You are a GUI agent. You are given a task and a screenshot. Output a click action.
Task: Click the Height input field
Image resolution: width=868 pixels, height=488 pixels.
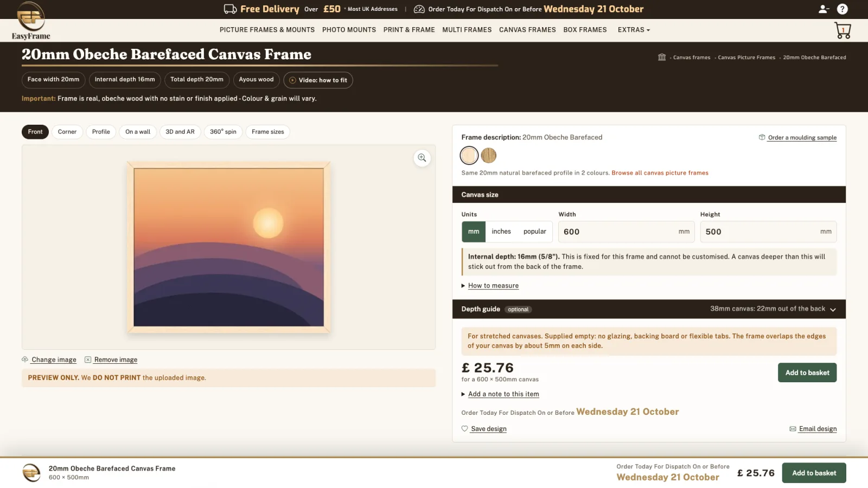click(x=768, y=232)
